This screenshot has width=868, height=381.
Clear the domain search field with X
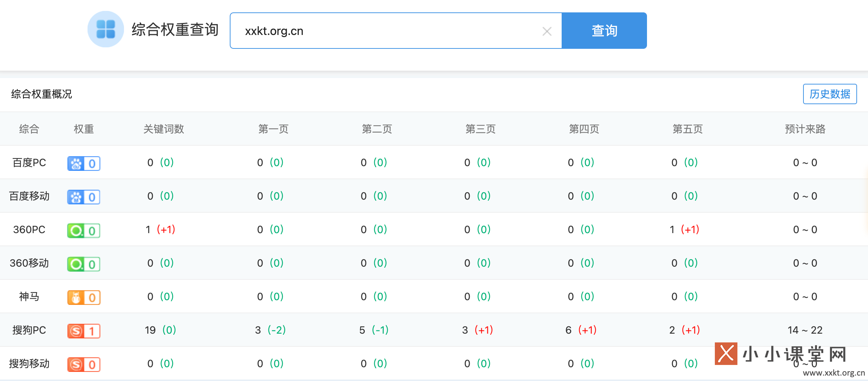tap(547, 31)
